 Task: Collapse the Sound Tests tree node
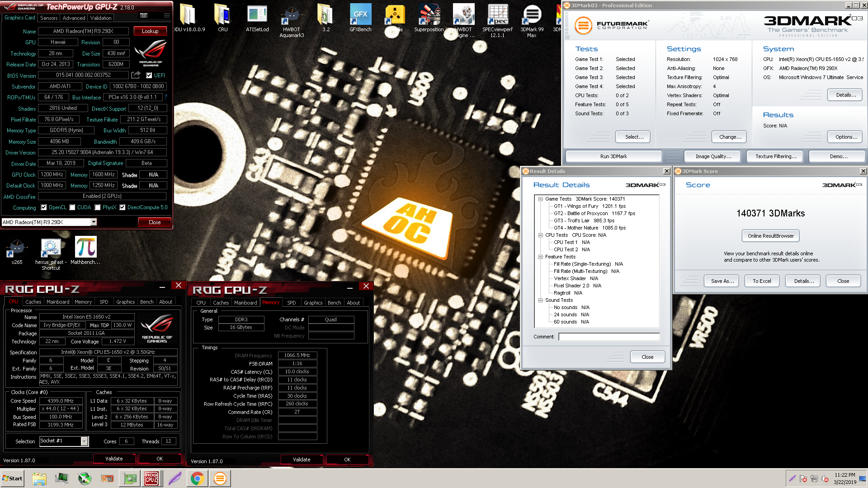tap(540, 300)
